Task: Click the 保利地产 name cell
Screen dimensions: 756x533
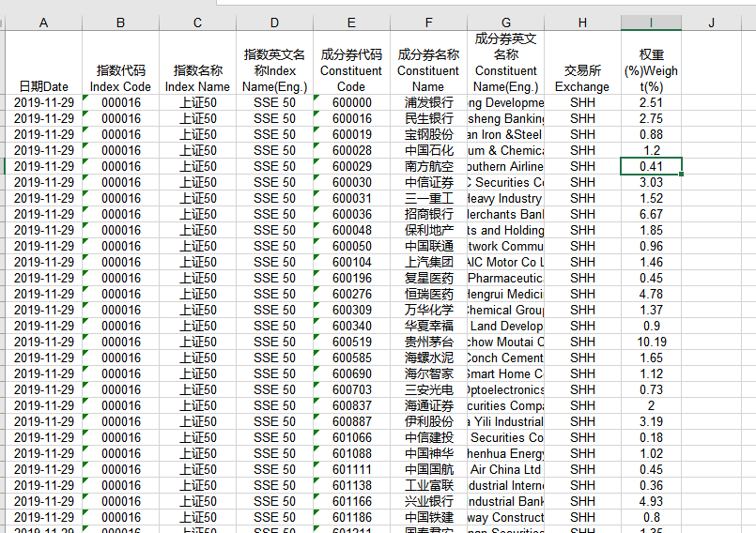Action: (428, 230)
